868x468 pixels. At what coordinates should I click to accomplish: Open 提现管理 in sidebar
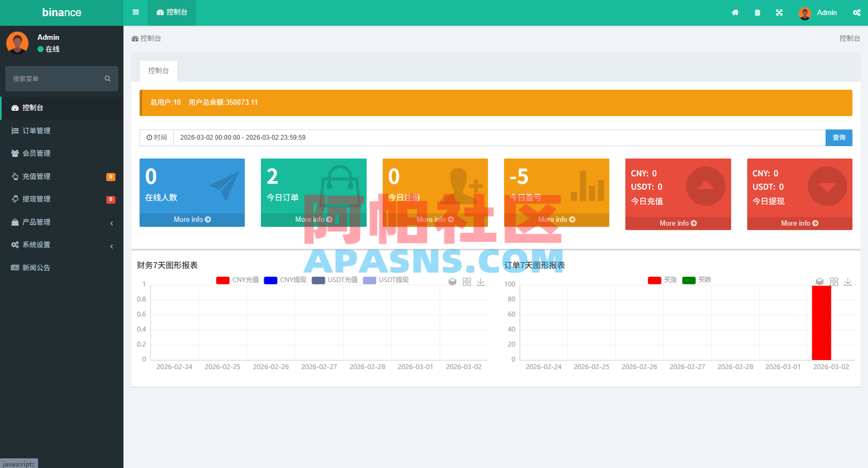coord(62,199)
